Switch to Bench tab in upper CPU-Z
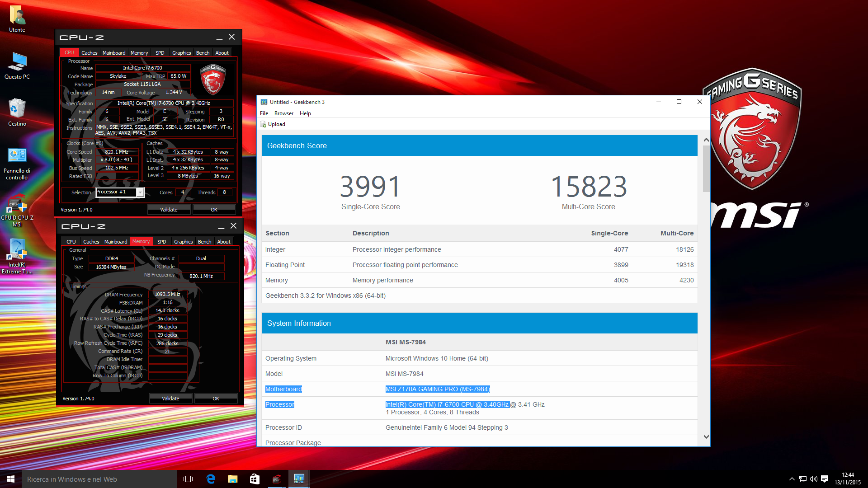 pyautogui.click(x=203, y=53)
